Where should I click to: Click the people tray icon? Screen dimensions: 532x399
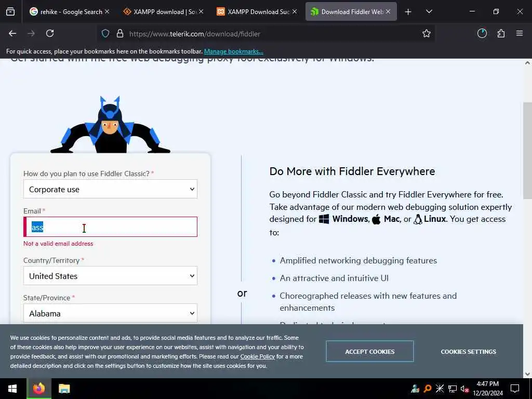415,389
